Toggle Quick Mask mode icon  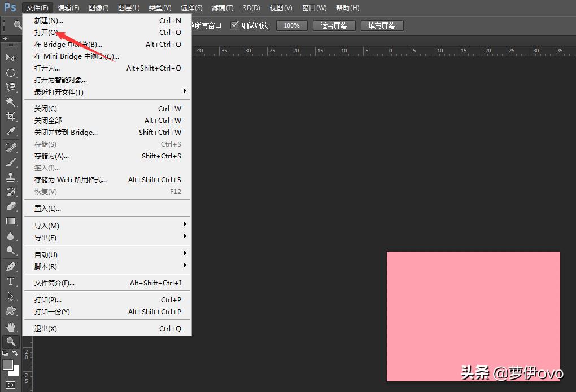[x=11, y=385]
